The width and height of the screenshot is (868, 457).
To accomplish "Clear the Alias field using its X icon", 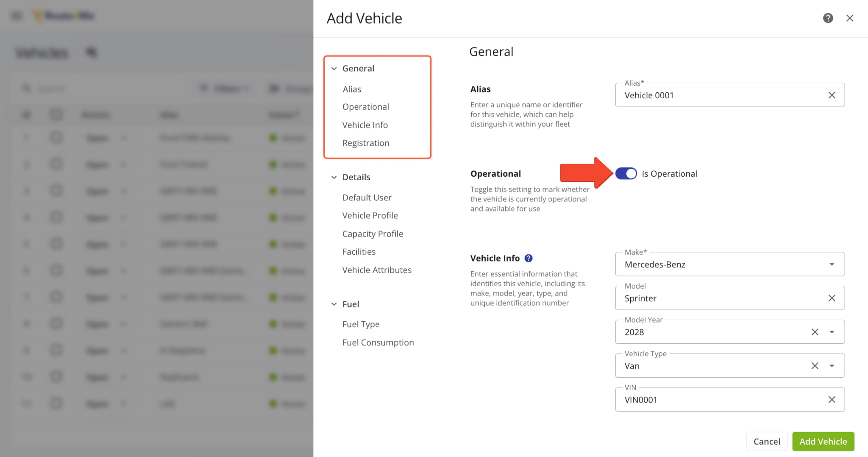I will point(832,95).
